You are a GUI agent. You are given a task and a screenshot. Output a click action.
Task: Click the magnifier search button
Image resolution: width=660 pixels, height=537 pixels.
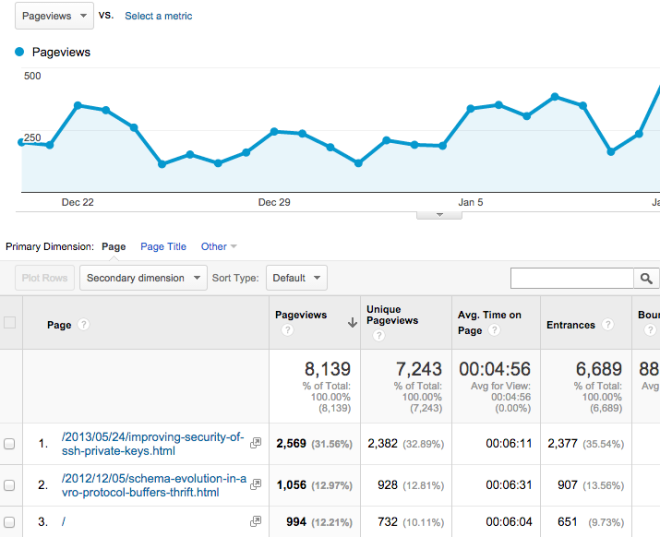647,278
